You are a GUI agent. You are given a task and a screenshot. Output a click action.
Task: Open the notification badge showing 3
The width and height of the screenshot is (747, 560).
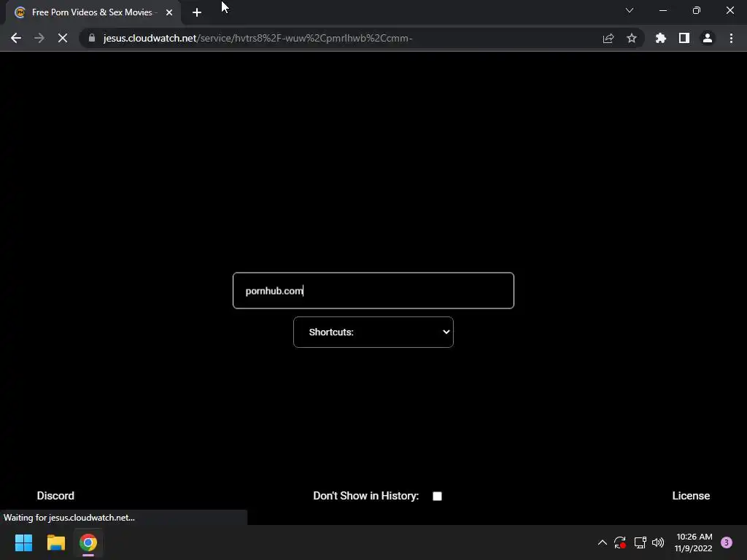pyautogui.click(x=727, y=542)
